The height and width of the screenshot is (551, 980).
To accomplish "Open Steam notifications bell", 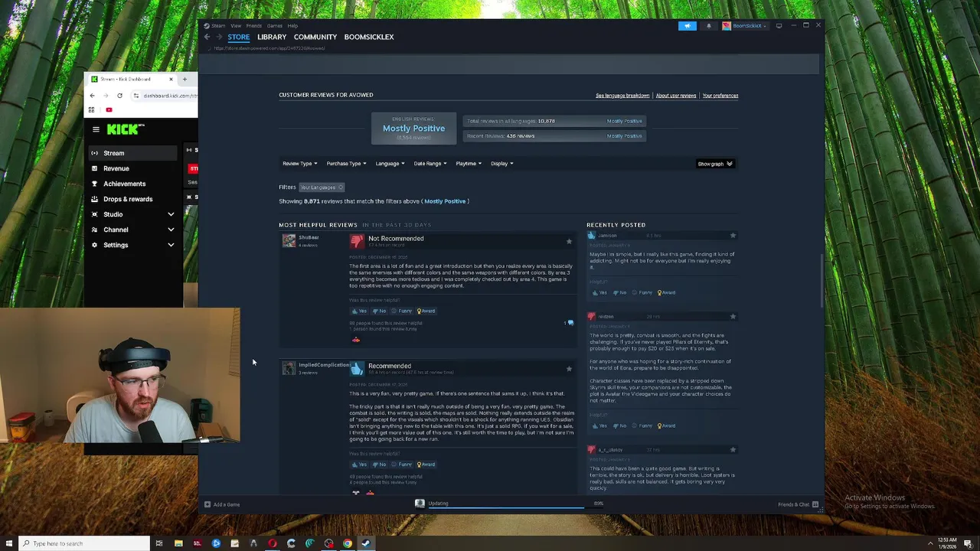I will [708, 26].
